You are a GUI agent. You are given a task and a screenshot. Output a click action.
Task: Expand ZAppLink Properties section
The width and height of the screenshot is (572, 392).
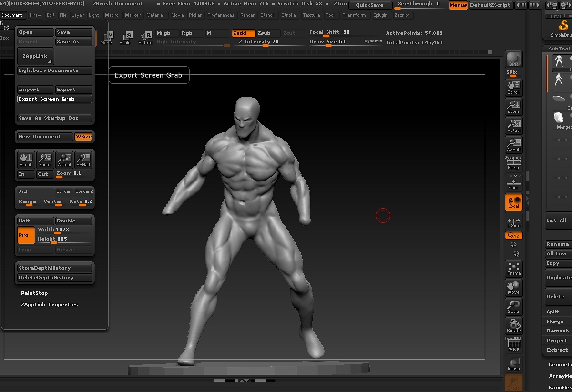[x=50, y=305]
